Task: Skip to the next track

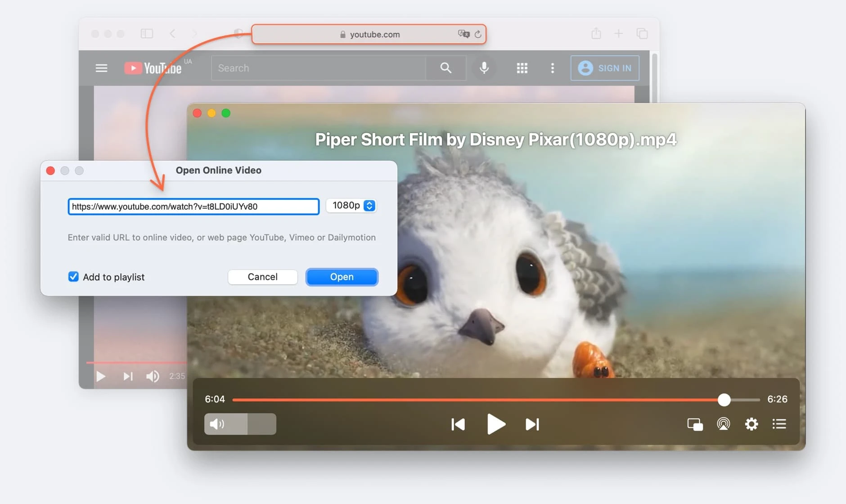Action: [x=532, y=424]
